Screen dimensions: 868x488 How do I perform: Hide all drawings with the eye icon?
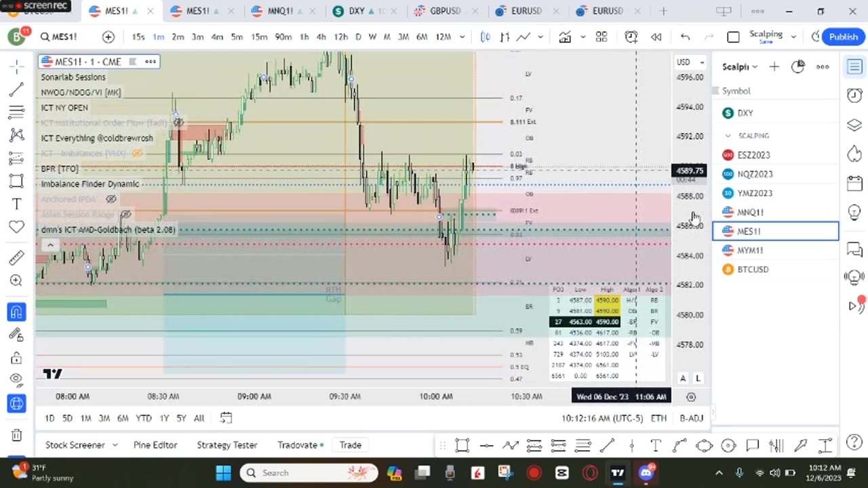(17, 380)
